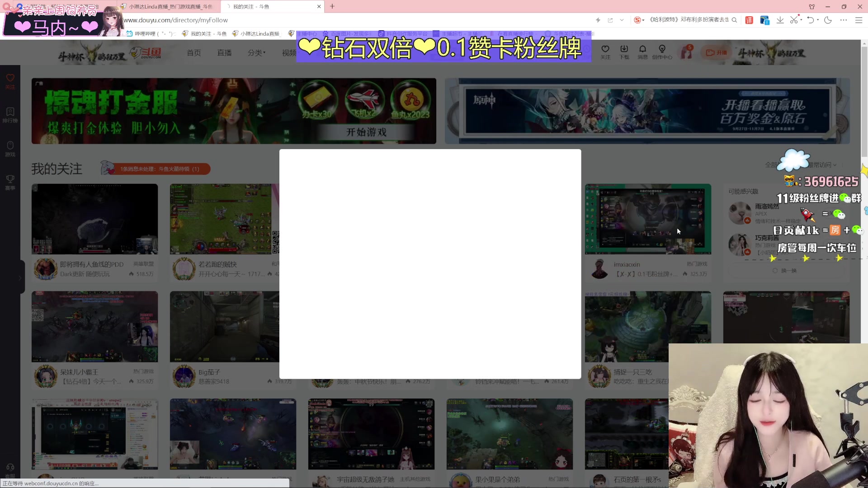Viewport: 868px width, 488px height.
Task: Click the undo closed tab arrow icon
Action: [x=811, y=20]
